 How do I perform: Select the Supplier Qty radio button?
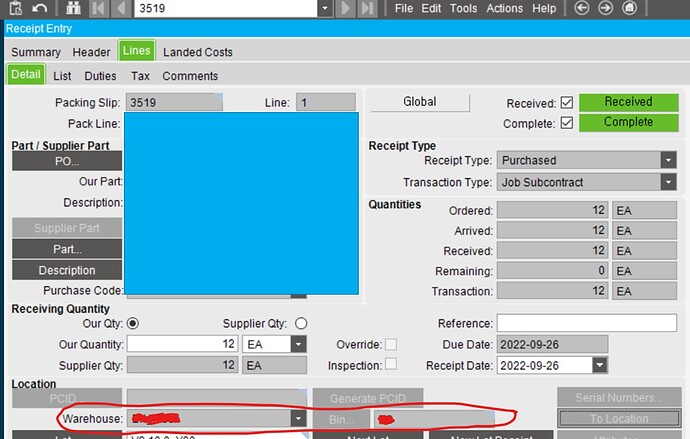(301, 323)
